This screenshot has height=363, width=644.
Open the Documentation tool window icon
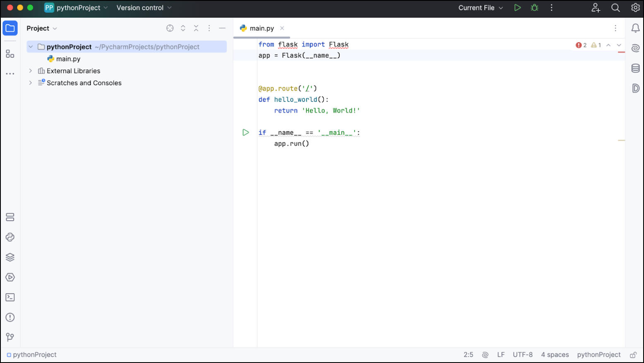point(635,88)
